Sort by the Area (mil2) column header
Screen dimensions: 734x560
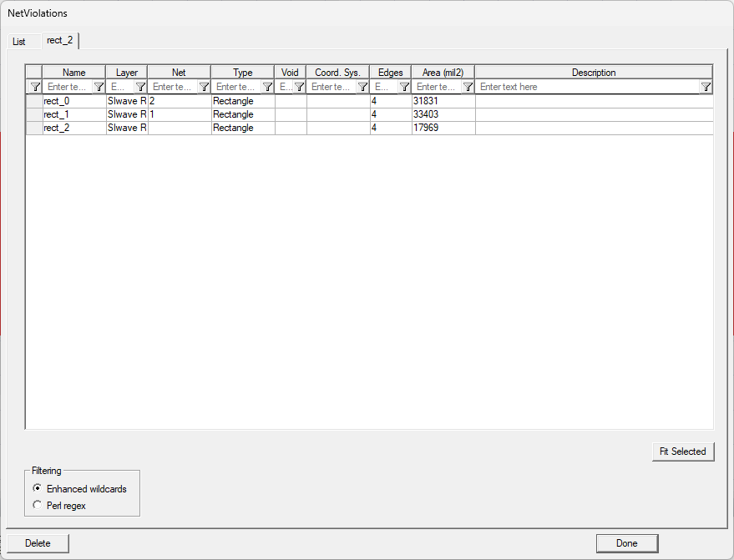[x=443, y=73]
